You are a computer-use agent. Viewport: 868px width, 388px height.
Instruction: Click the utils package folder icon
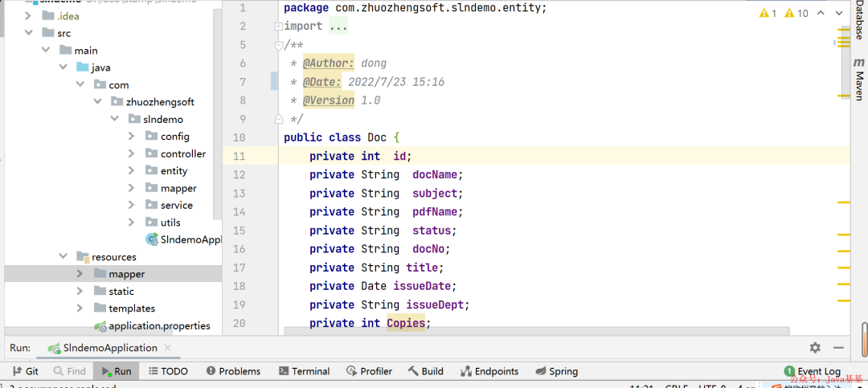click(x=151, y=222)
